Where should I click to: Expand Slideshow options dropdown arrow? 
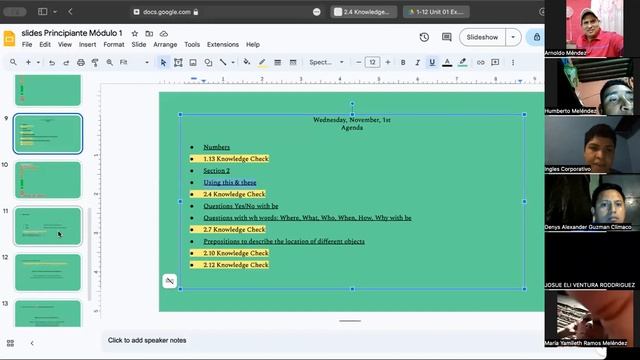[x=513, y=37]
